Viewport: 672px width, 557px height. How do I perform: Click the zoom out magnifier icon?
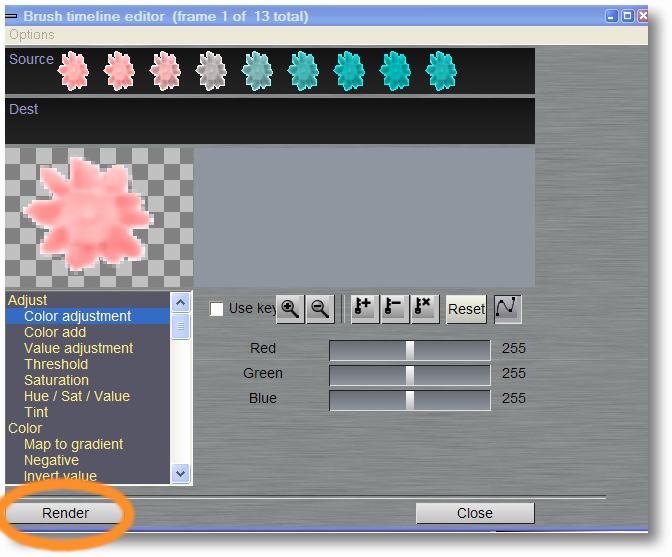320,309
